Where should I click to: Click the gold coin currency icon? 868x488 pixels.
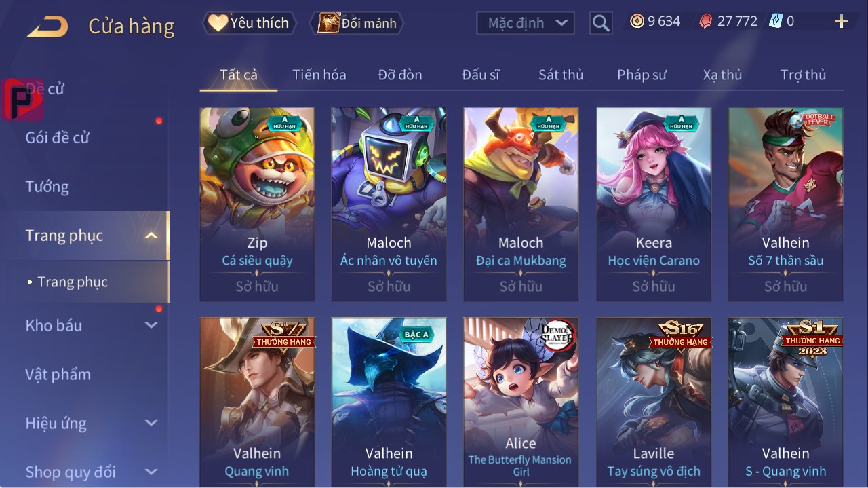click(x=637, y=21)
